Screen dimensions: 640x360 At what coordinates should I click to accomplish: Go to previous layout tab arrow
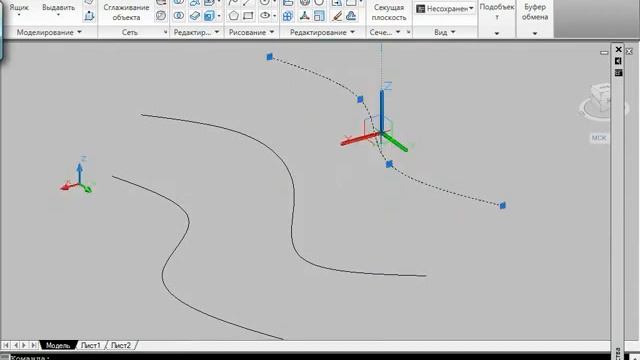(x=16, y=345)
